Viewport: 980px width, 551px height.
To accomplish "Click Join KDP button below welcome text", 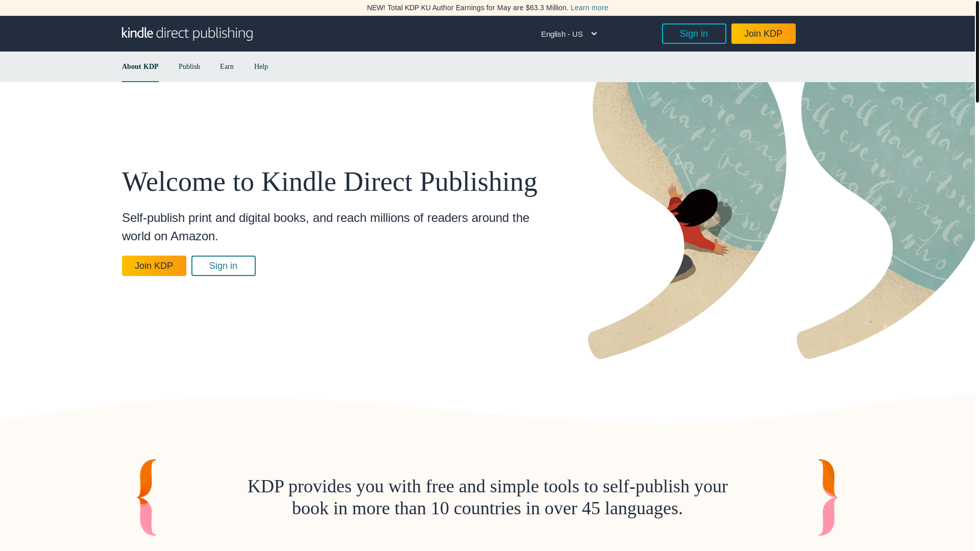I will coord(154,266).
